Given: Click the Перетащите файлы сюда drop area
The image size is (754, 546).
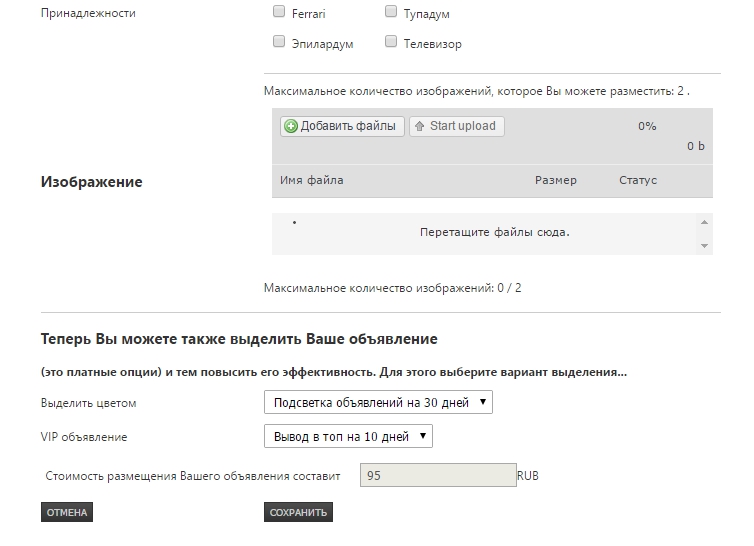Looking at the screenshot, I should tap(494, 232).
